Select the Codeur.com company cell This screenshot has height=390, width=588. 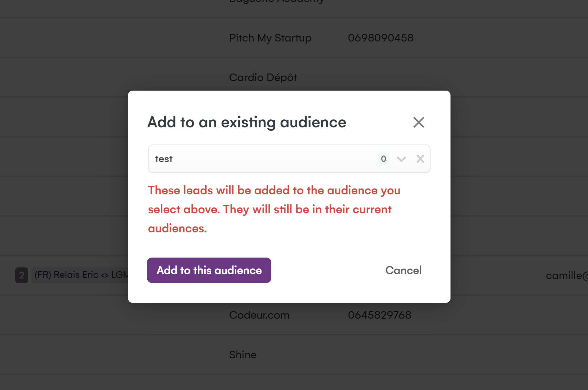(x=259, y=315)
